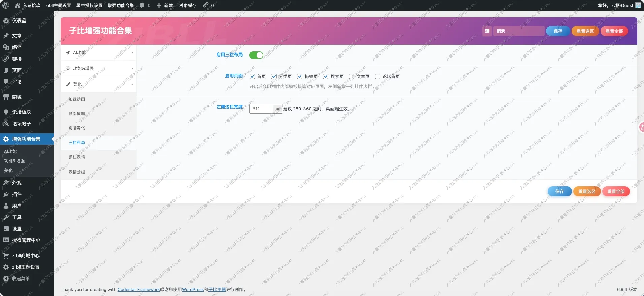Uncheck 标签页 checkbox
The height and width of the screenshot is (296, 644).
tap(300, 76)
